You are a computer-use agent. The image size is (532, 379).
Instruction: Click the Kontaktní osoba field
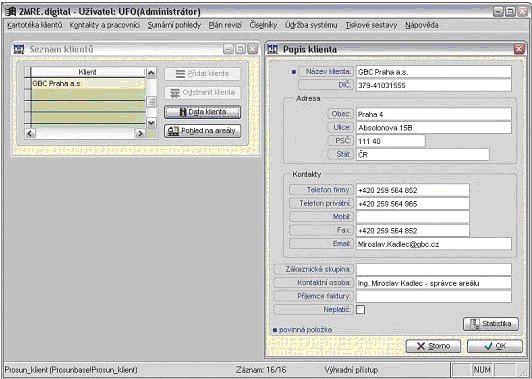pos(434,283)
